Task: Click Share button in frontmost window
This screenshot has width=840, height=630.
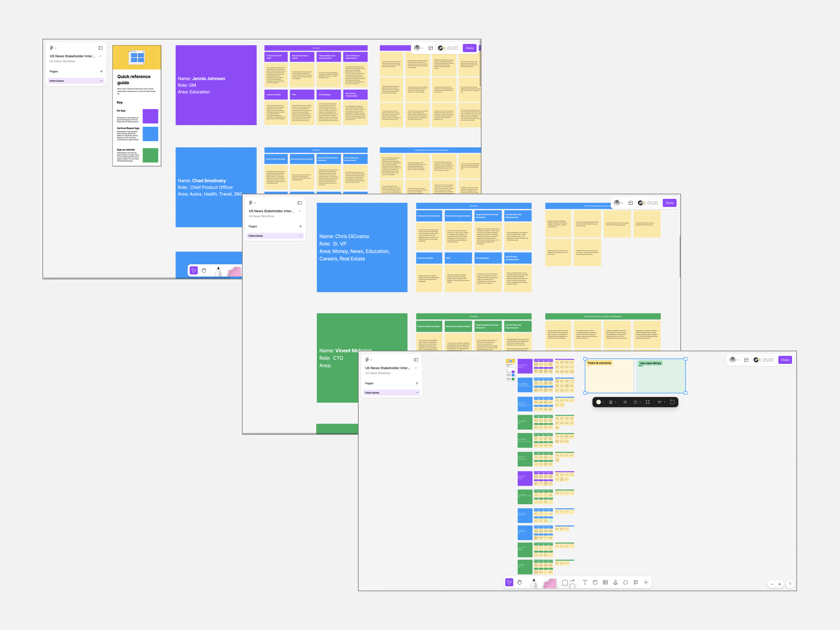Action: point(785,360)
